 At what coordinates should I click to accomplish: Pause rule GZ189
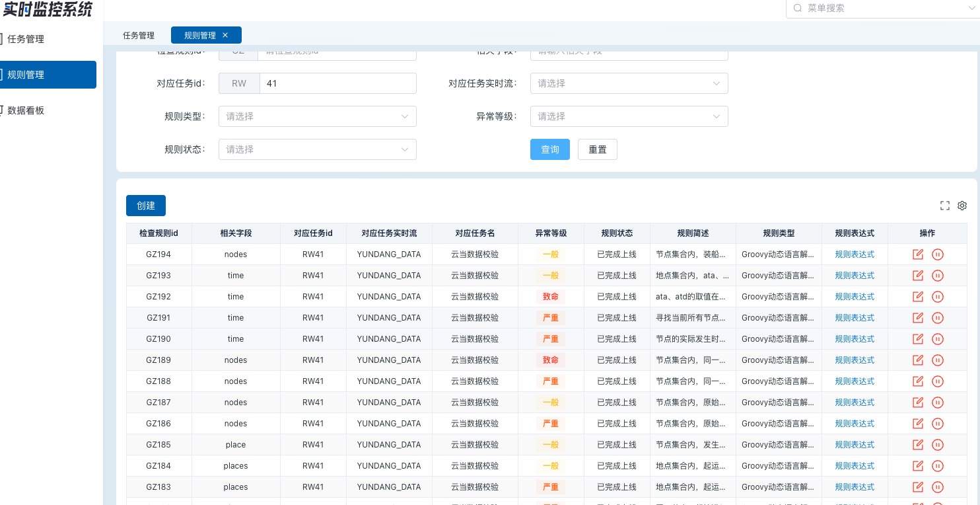[x=937, y=360]
